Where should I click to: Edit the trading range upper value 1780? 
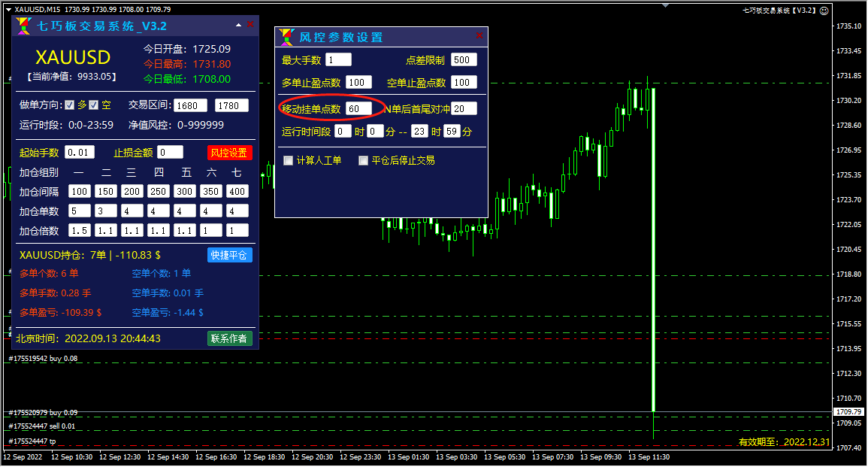pos(232,106)
